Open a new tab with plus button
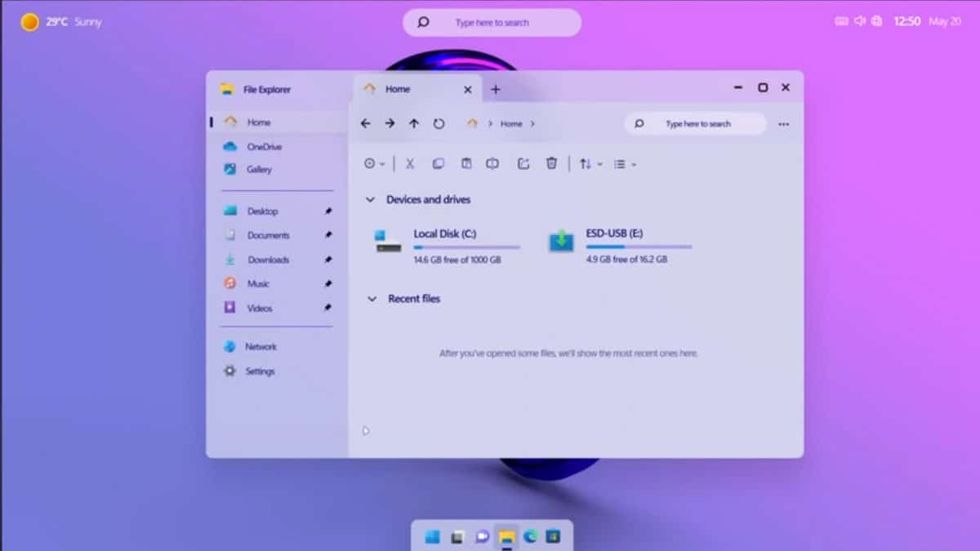980x551 pixels. click(495, 90)
